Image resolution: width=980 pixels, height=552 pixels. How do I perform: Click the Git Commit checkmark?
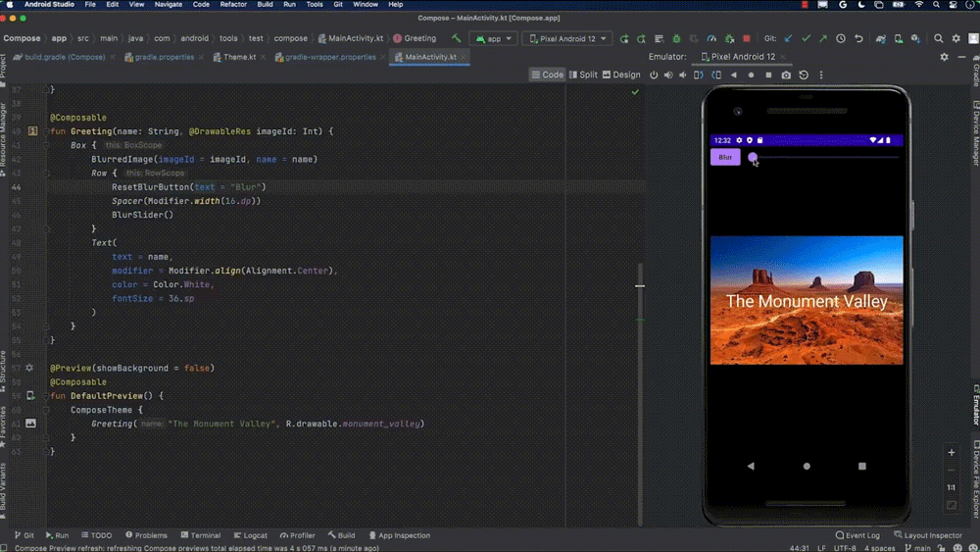(x=806, y=39)
